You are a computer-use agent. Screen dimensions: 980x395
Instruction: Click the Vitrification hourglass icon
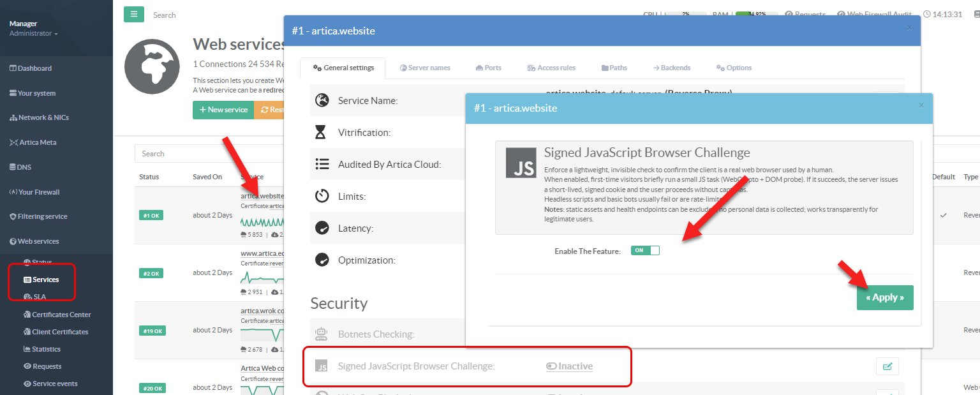pyautogui.click(x=322, y=133)
